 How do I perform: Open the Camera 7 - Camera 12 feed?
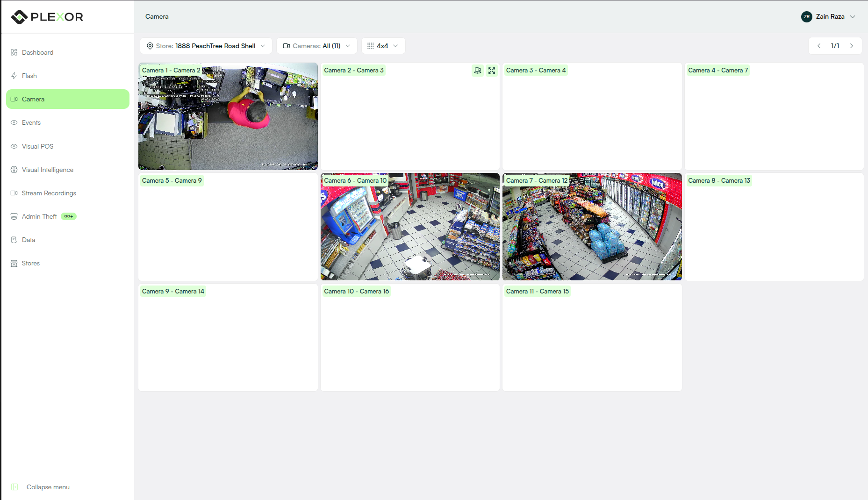[592, 227]
